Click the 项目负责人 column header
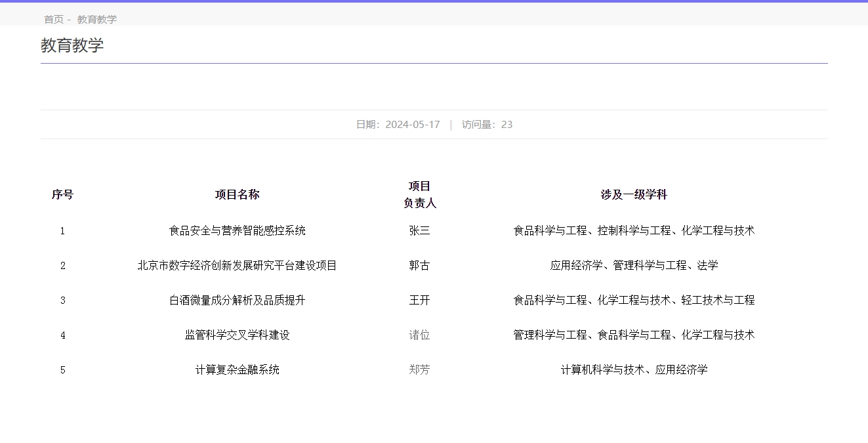Screen dimensions: 868x443 [419, 195]
